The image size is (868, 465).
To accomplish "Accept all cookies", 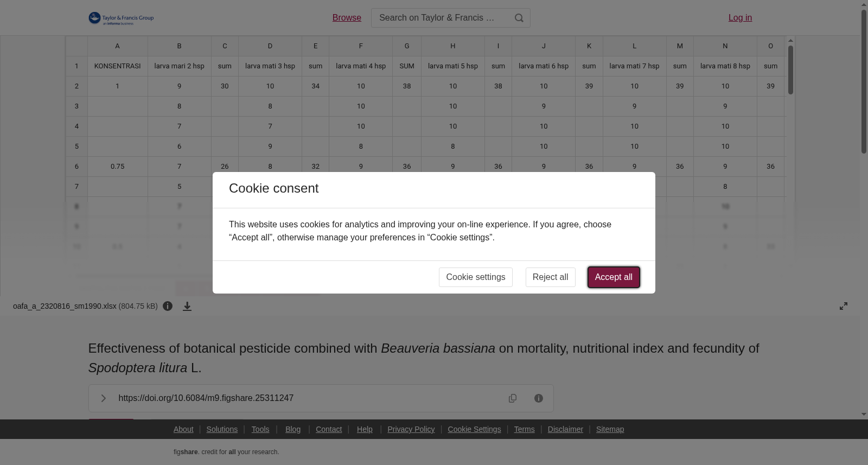I will coord(614,277).
